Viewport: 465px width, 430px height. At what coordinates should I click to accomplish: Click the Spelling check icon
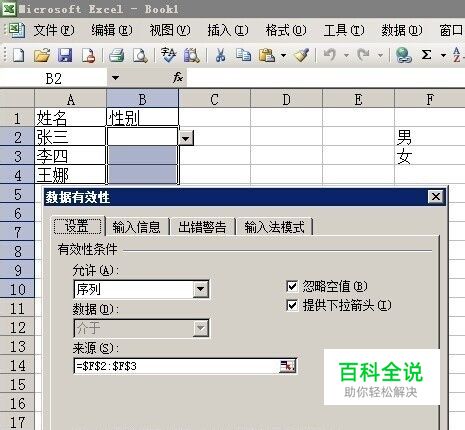(x=168, y=55)
